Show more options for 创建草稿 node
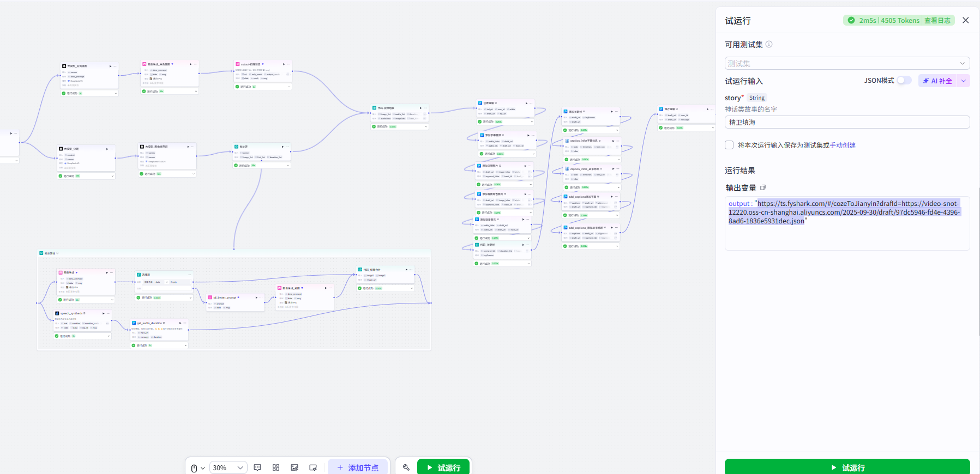 point(531,103)
